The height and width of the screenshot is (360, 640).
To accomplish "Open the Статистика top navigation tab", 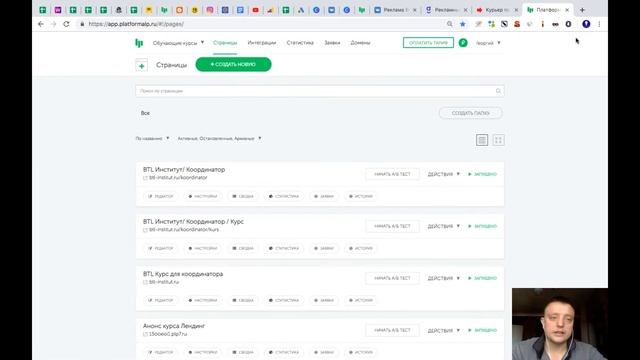I will tap(300, 43).
